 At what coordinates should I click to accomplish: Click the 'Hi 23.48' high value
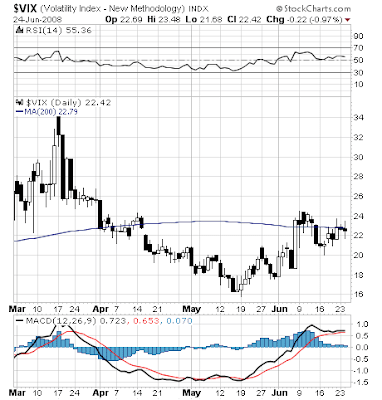165,19
